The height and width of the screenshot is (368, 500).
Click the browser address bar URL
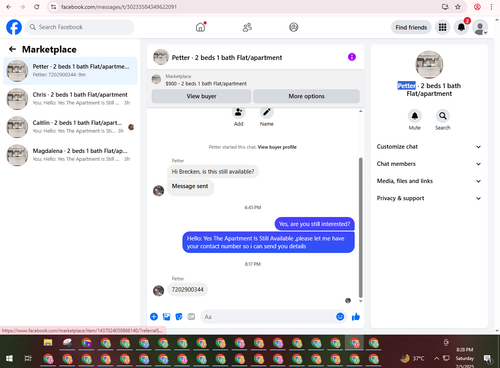pos(119,7)
